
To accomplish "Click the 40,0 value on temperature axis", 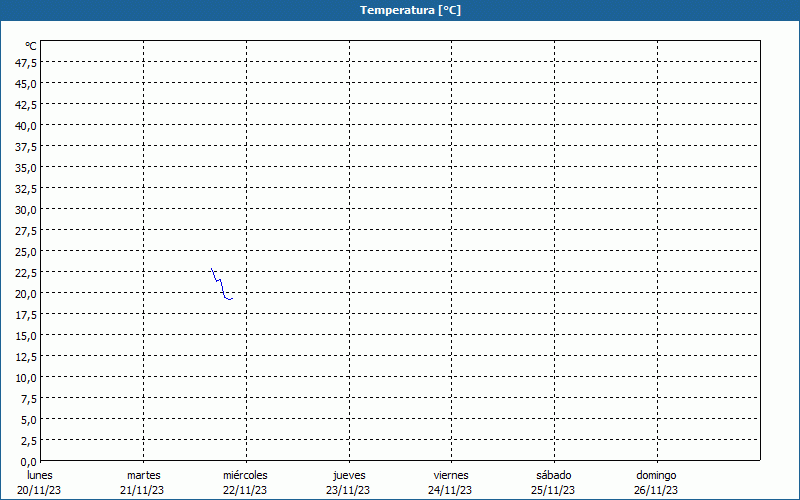I will click(x=27, y=126).
